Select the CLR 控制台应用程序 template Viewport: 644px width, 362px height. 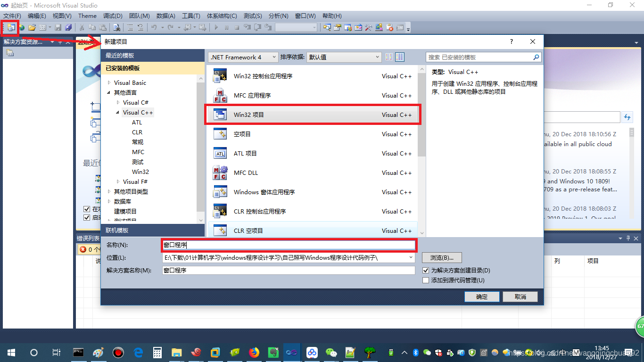(313, 211)
